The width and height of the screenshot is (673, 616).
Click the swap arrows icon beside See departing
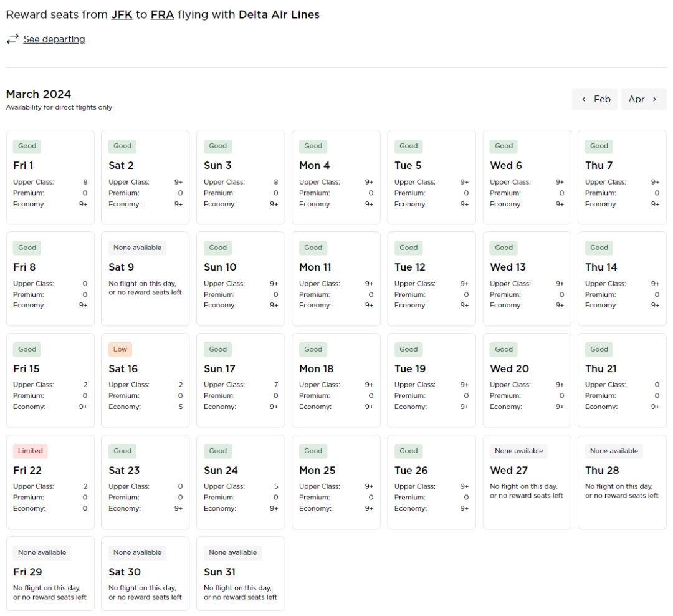point(12,39)
